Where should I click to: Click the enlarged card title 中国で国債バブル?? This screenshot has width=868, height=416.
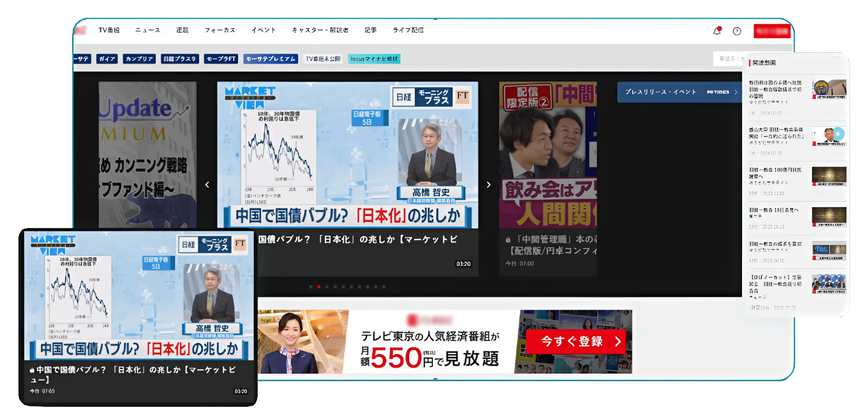tap(133, 375)
